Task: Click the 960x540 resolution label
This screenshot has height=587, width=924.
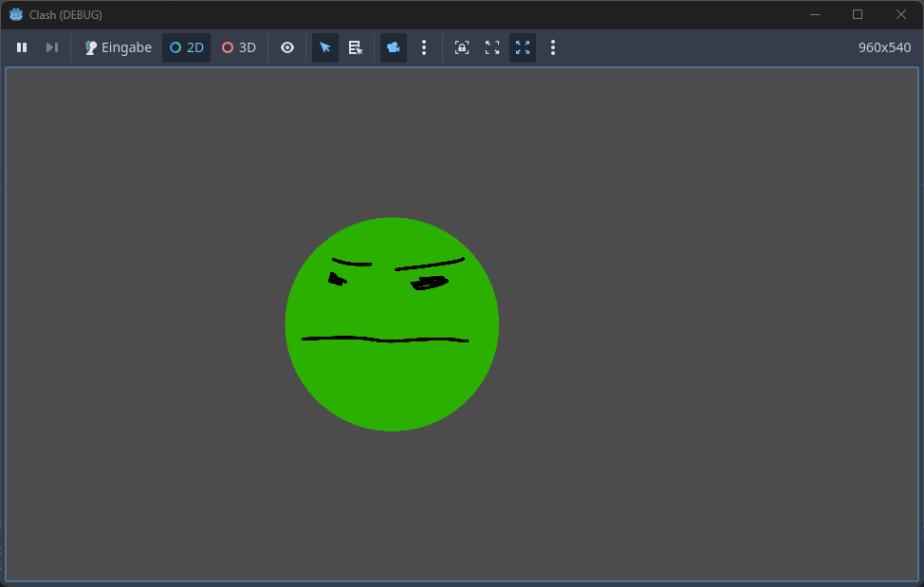Action: 884,47
